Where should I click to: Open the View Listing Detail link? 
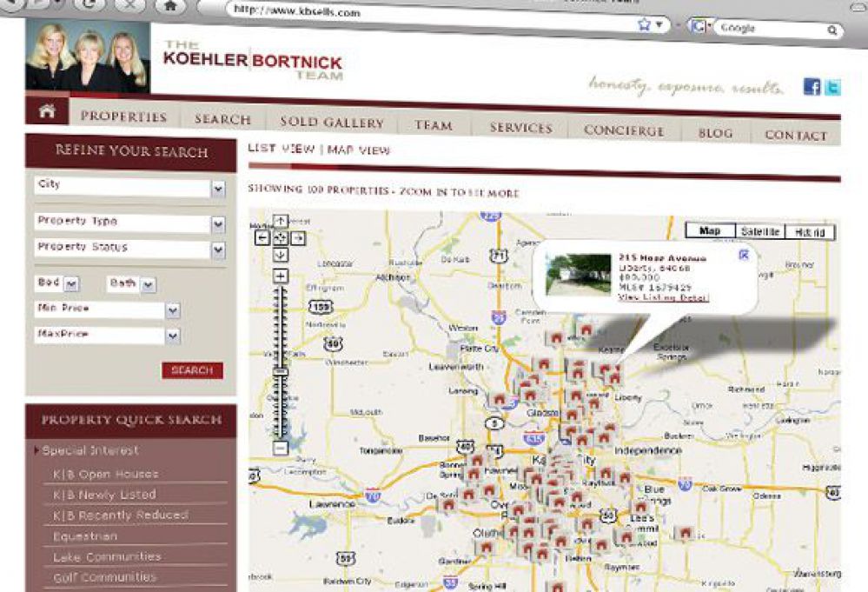(663, 297)
